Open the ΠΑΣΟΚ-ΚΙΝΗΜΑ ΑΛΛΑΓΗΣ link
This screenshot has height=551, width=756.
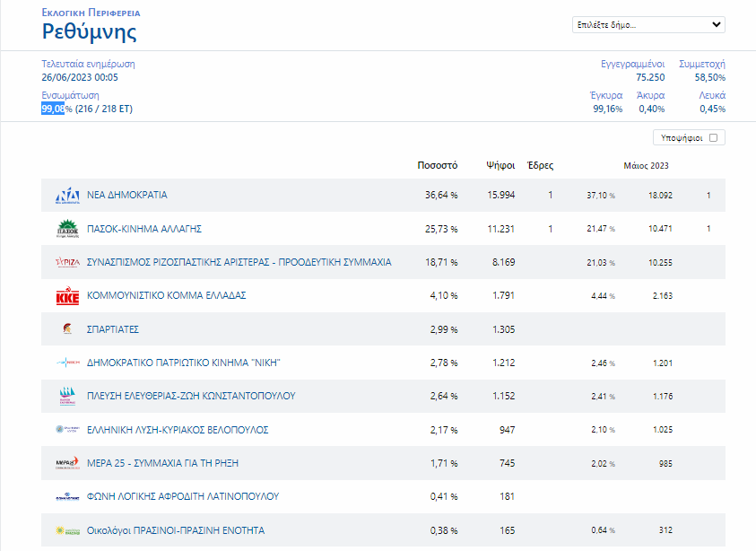[x=144, y=229]
